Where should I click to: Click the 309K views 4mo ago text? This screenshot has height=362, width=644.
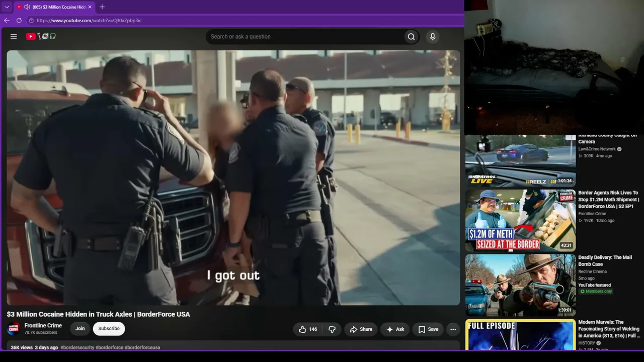pyautogui.click(x=596, y=156)
